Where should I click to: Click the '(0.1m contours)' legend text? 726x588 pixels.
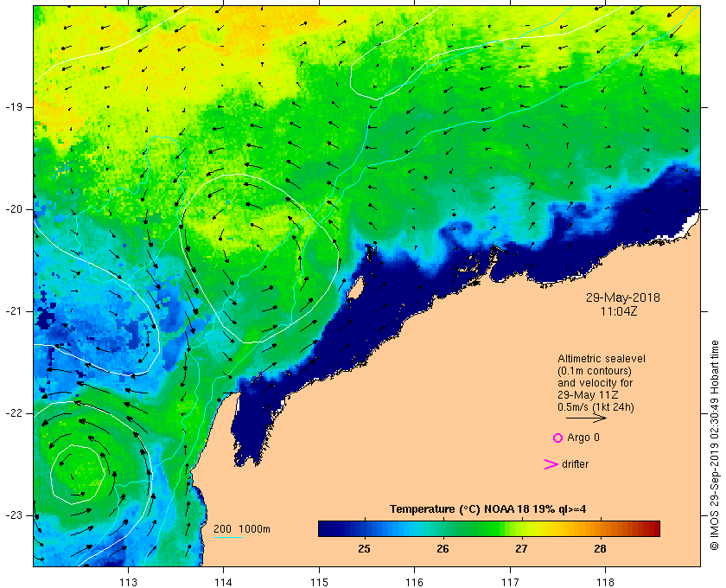point(595,371)
